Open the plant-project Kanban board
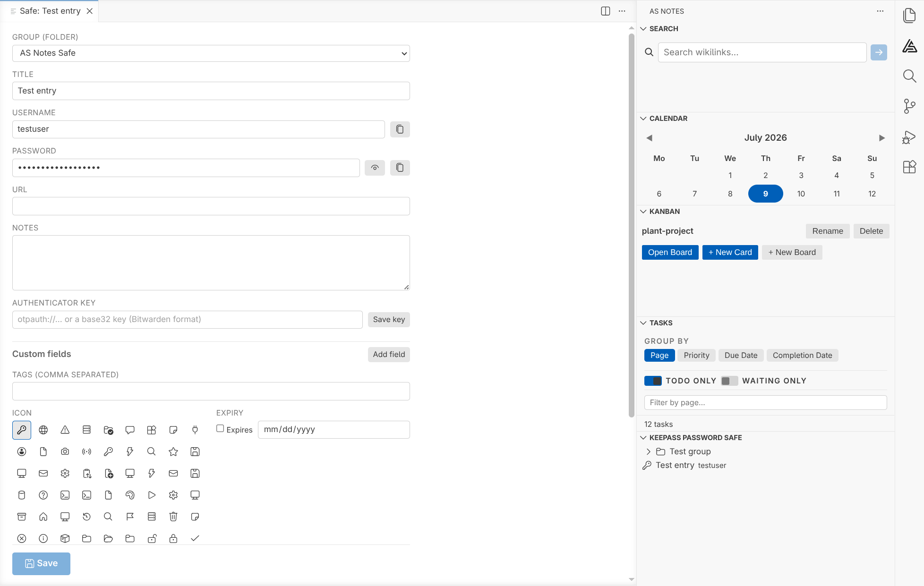 tap(670, 253)
